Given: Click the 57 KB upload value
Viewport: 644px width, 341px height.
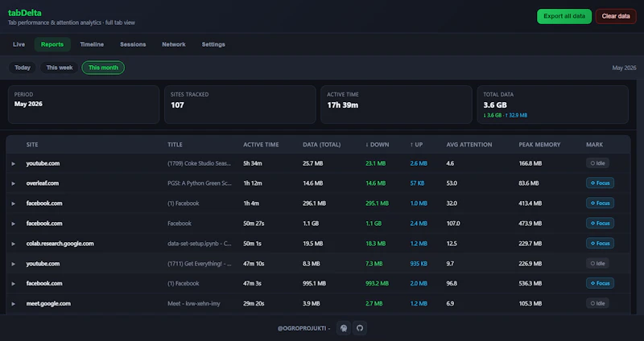Looking at the screenshot, I should 417,183.
